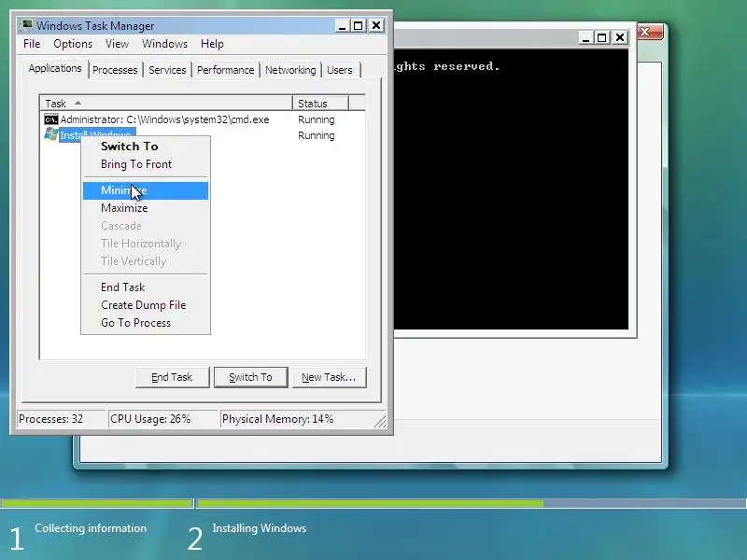This screenshot has height=560, width=747.
Task: Click the Processes: 32 status text
Action: tap(50, 419)
